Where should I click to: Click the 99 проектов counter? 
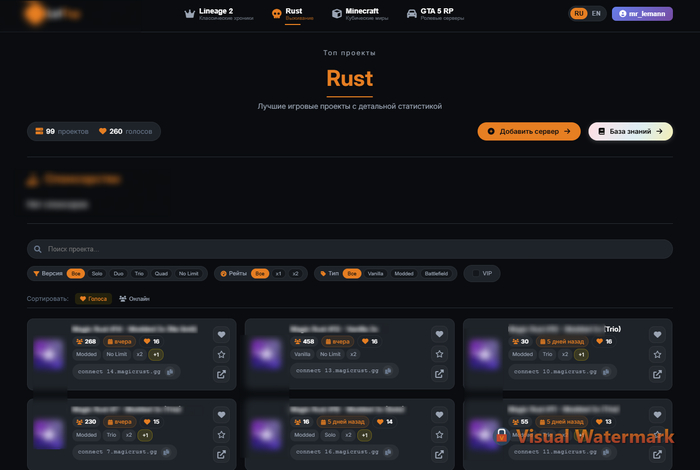[x=62, y=131]
